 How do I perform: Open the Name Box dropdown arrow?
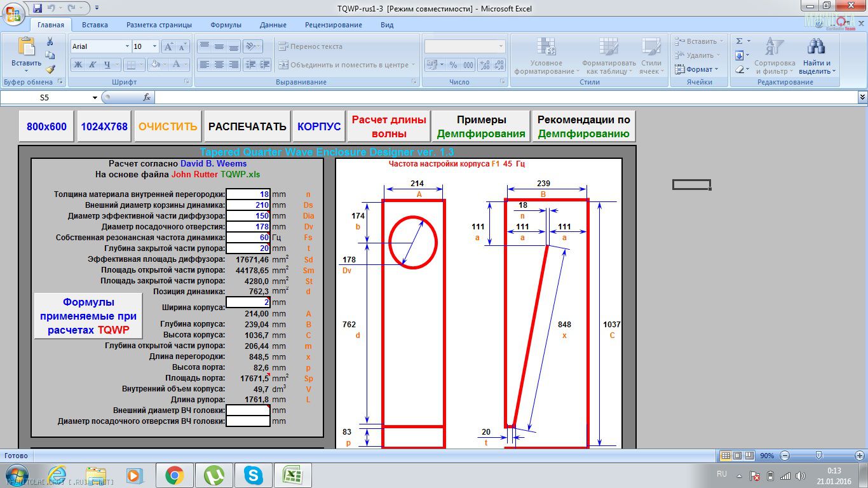click(95, 98)
